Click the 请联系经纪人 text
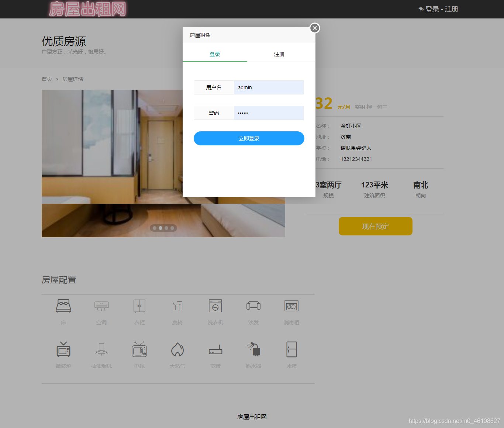504x428 pixels. pos(356,148)
